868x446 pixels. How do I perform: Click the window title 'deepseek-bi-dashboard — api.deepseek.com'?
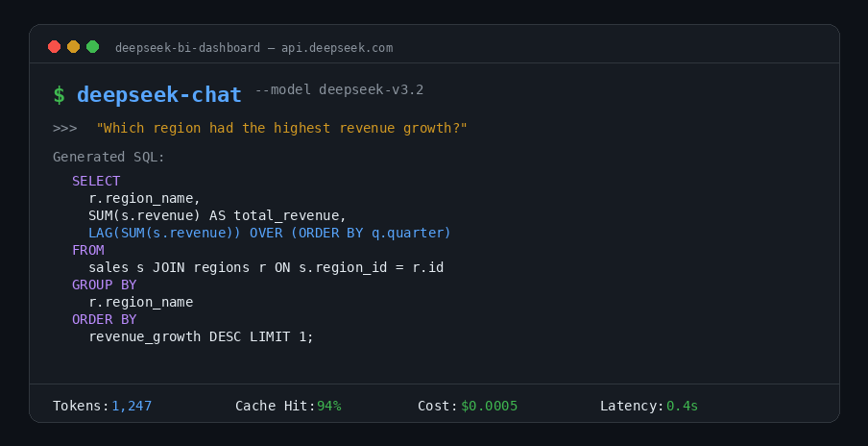click(x=254, y=48)
